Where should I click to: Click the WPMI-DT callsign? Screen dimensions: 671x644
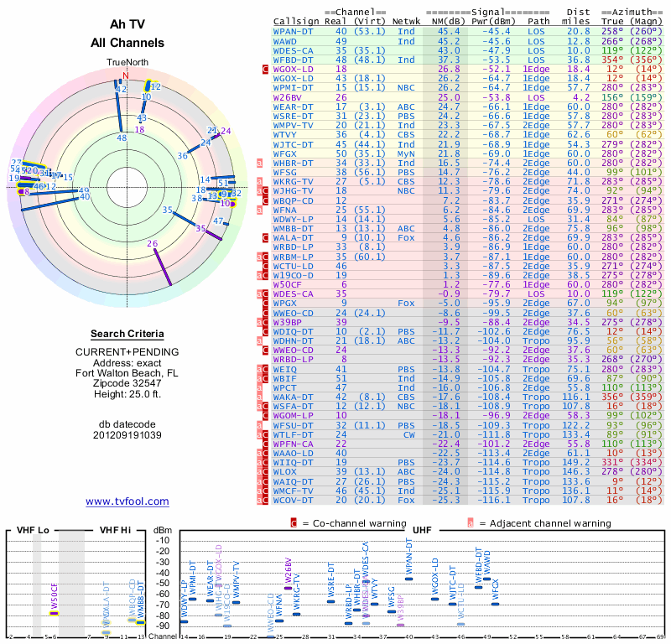[293, 88]
